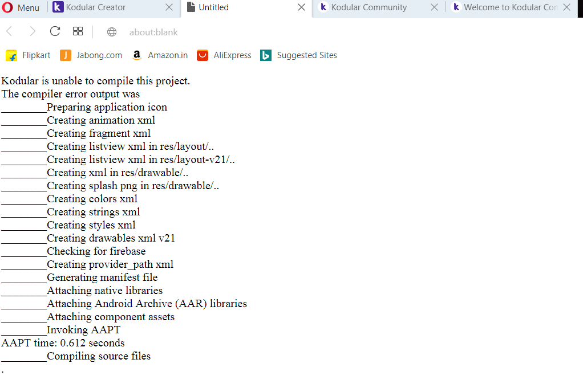
Task: Close the Untitled tab
Action: click(302, 7)
